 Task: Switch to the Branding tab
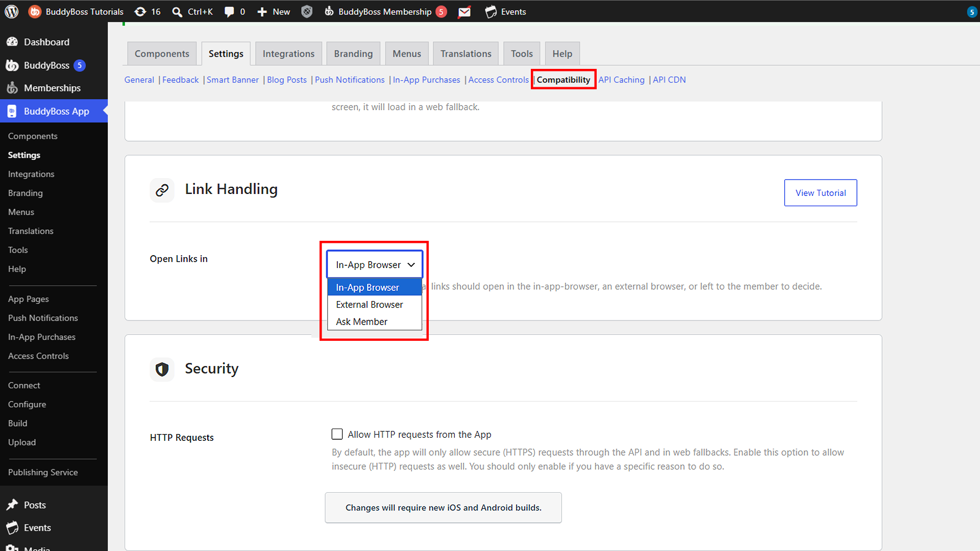[353, 54]
